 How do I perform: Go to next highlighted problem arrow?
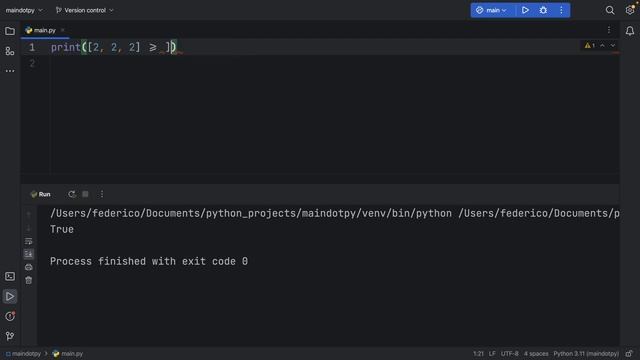click(x=613, y=46)
